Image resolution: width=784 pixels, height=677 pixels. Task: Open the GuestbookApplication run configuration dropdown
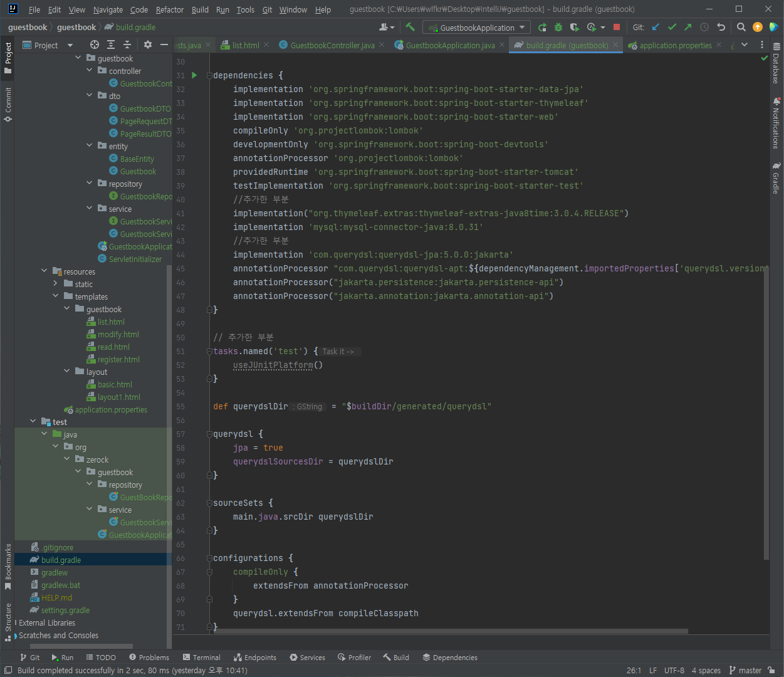point(477,27)
